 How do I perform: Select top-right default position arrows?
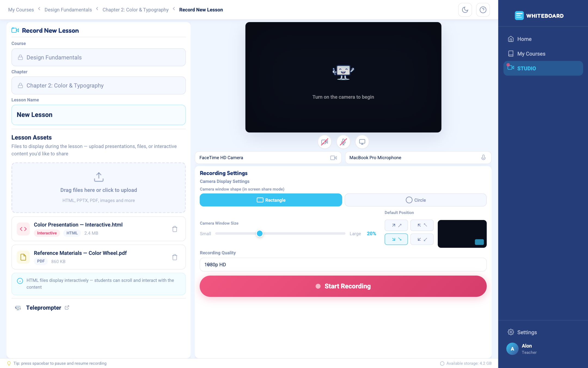coord(396,225)
